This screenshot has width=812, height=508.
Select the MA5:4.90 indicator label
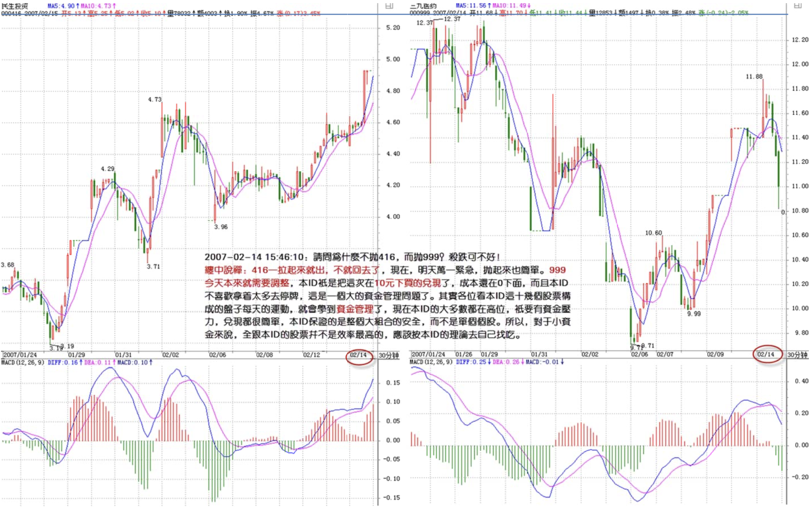tap(63, 6)
